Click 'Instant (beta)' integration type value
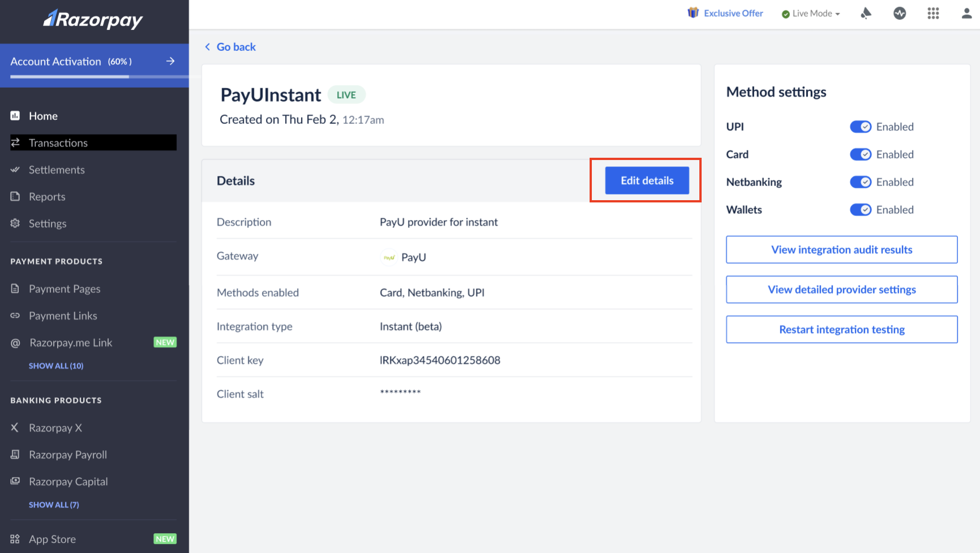 click(x=411, y=326)
